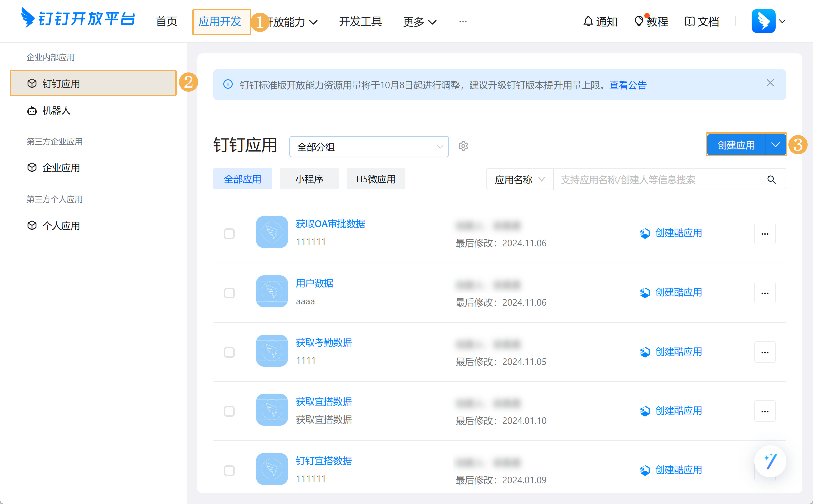The width and height of the screenshot is (813, 504).
Task: Dismiss the blue announcement banner
Action: tap(770, 83)
